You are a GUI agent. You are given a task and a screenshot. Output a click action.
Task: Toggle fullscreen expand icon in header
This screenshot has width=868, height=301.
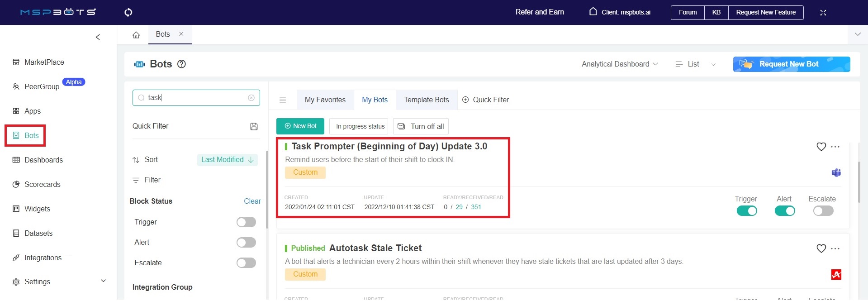[823, 13]
